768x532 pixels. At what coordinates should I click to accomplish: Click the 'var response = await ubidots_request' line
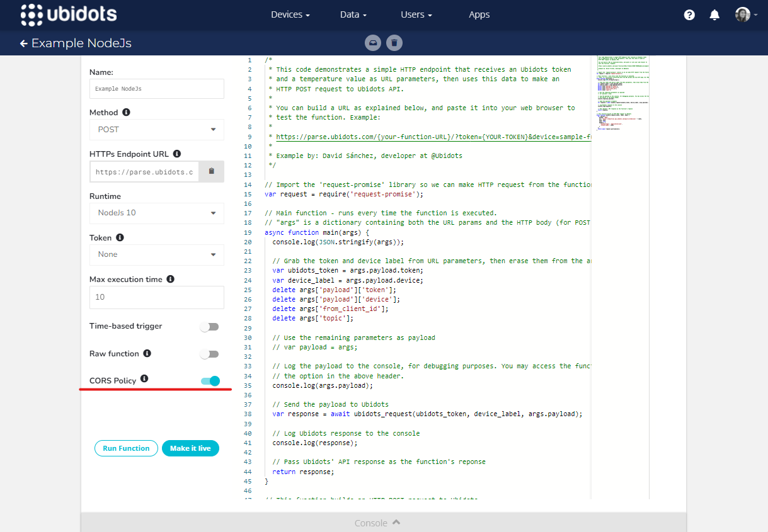click(428, 414)
